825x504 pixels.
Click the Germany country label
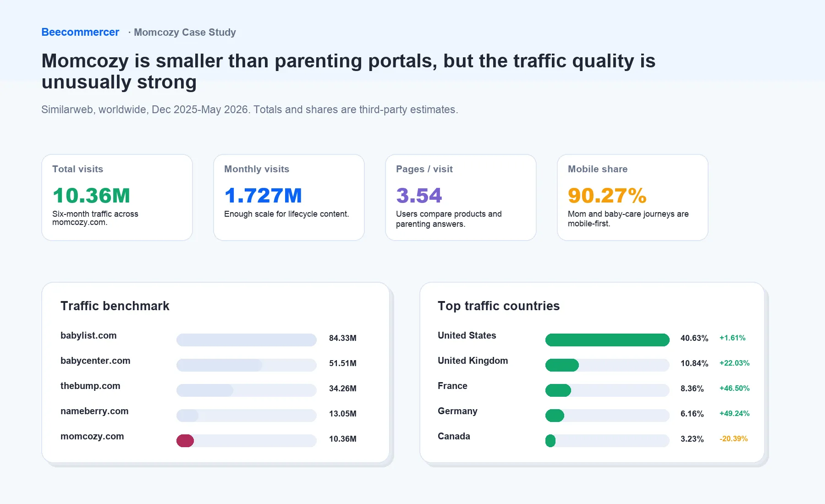pos(457,411)
